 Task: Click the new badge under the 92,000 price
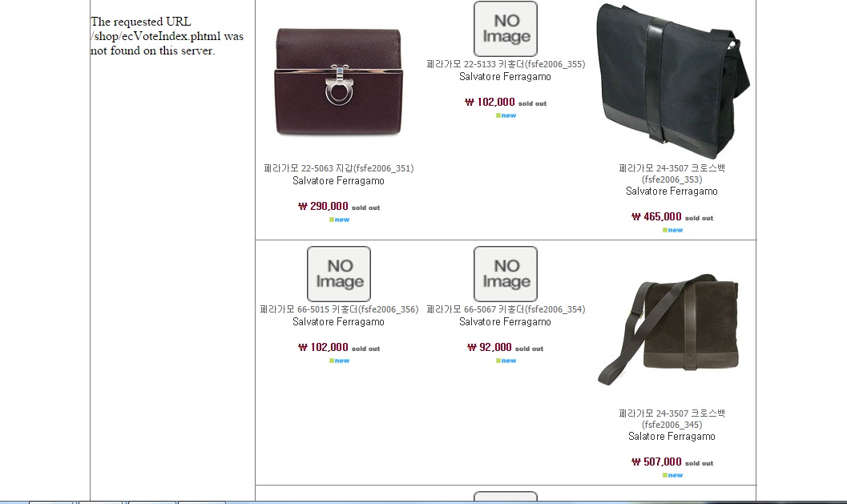coord(506,361)
